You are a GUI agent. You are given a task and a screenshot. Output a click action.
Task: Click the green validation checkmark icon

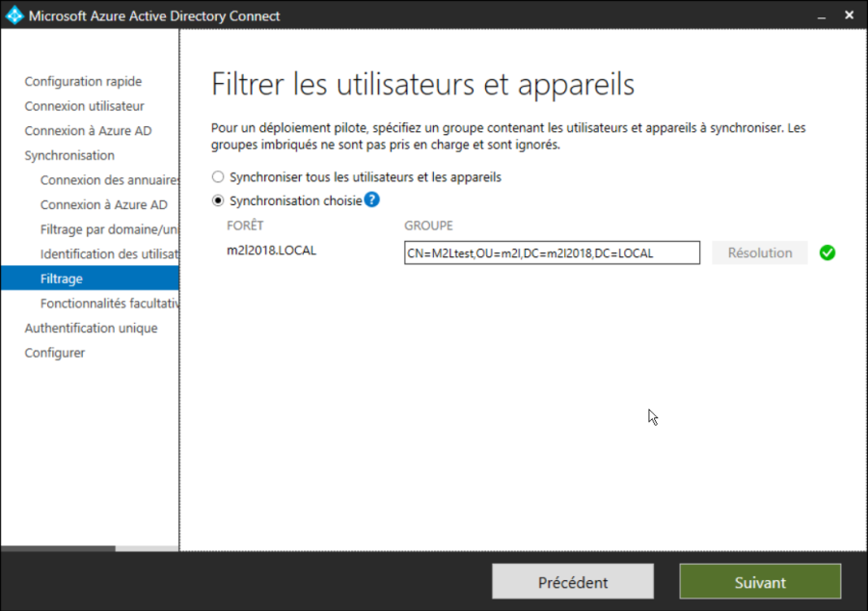pos(827,252)
